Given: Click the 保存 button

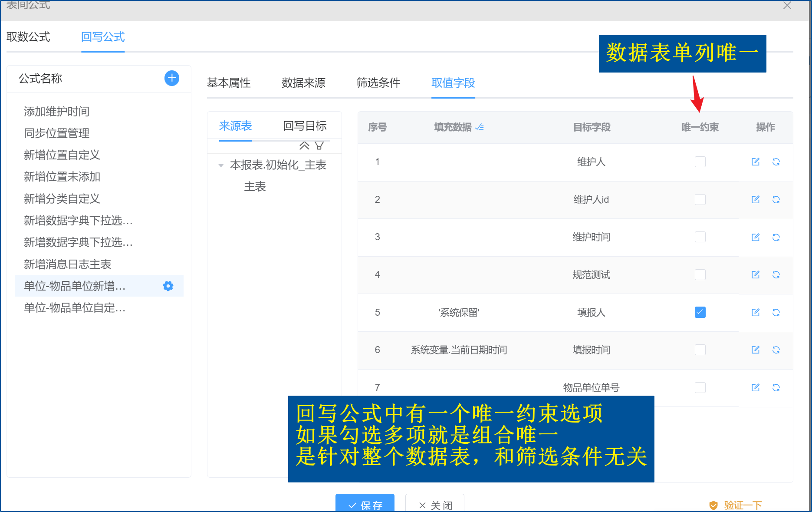Looking at the screenshot, I should (365, 504).
